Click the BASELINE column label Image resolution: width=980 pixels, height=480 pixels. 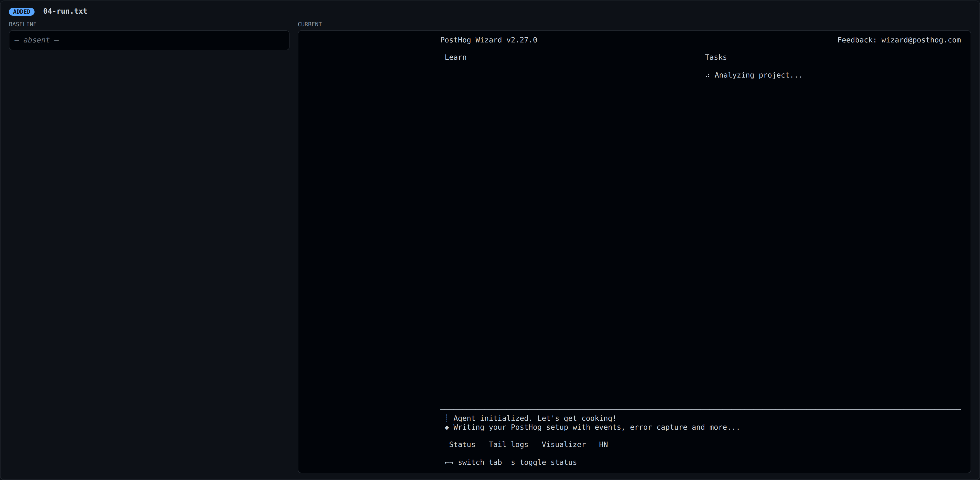pos(23,24)
